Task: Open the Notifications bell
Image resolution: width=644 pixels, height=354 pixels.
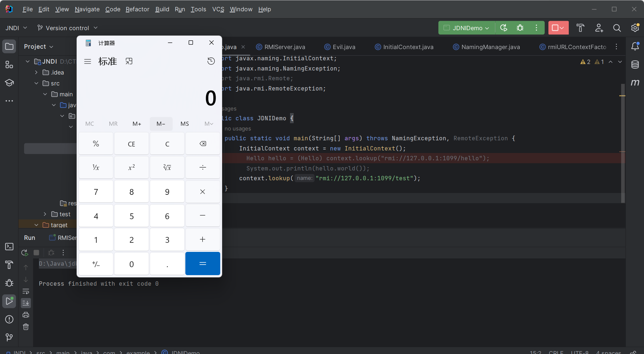Action: click(x=635, y=47)
